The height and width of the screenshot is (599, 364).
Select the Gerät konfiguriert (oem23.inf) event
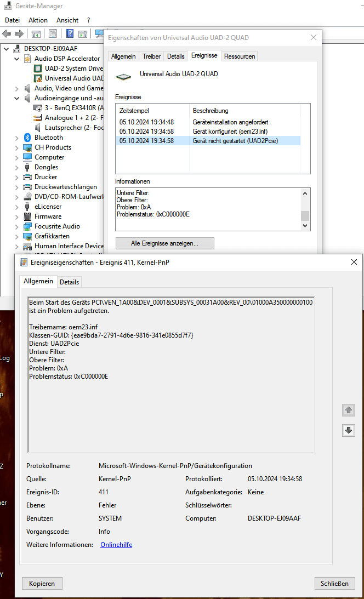pos(208,132)
